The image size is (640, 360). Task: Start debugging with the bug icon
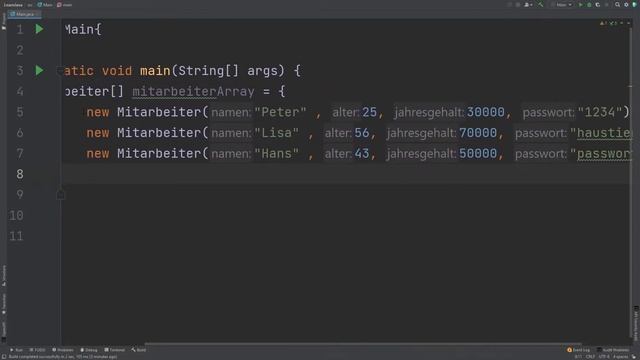(589, 5)
